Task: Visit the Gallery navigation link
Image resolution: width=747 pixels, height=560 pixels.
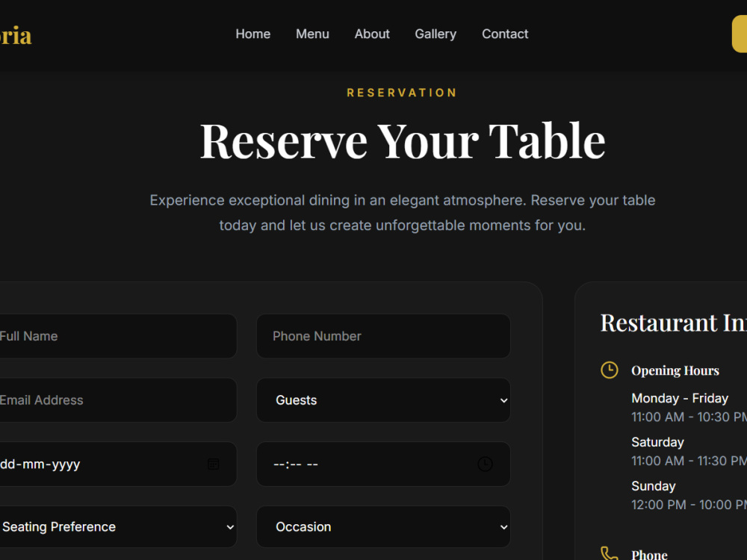Action: point(436,34)
